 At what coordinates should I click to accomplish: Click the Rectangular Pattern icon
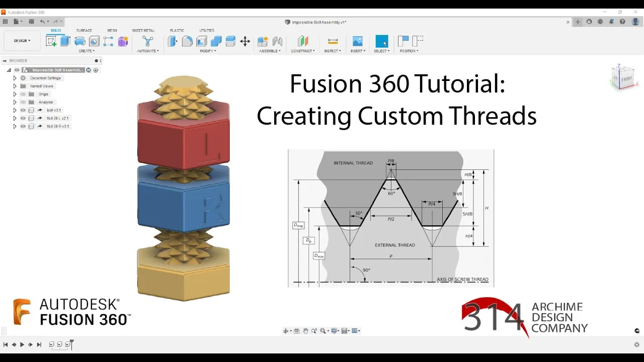pos(108,41)
